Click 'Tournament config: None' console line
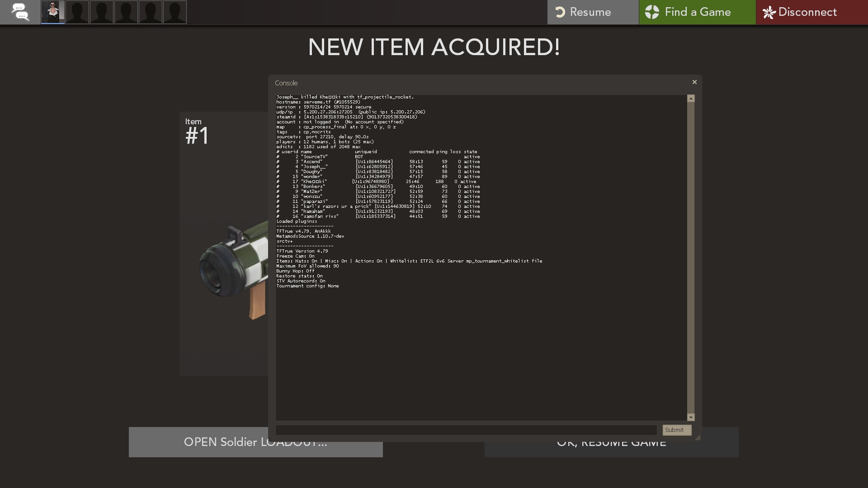 307,286
